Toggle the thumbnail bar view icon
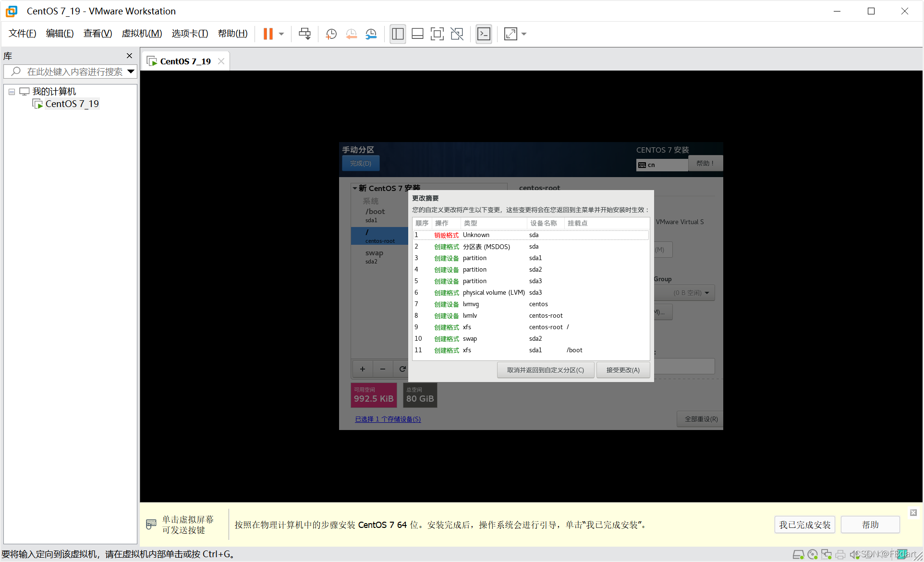The height and width of the screenshot is (562, 924). (417, 34)
